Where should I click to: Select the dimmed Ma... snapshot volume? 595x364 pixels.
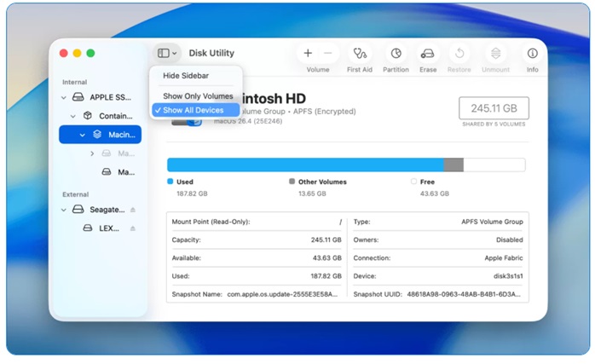[101, 153]
